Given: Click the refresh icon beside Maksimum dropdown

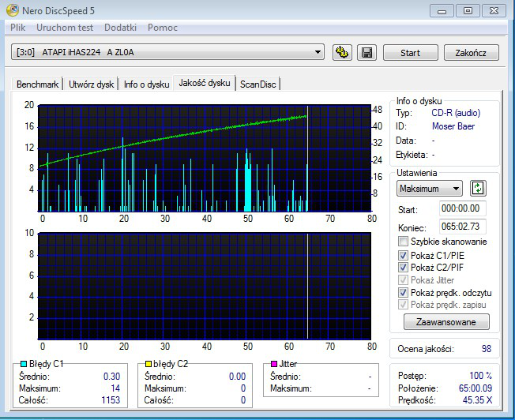Looking at the screenshot, I should [x=478, y=189].
